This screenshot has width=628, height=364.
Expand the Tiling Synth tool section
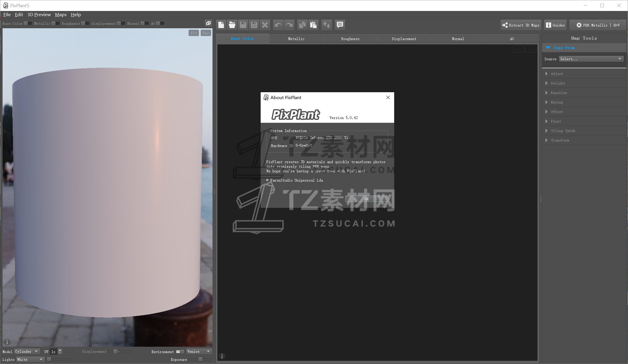tap(563, 131)
